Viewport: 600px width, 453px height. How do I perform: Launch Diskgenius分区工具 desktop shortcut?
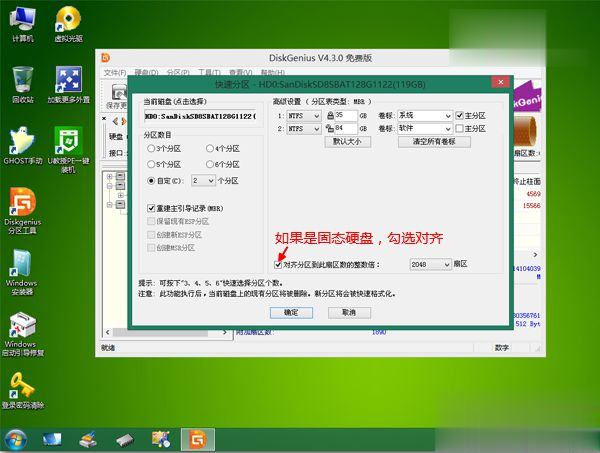[x=23, y=211]
